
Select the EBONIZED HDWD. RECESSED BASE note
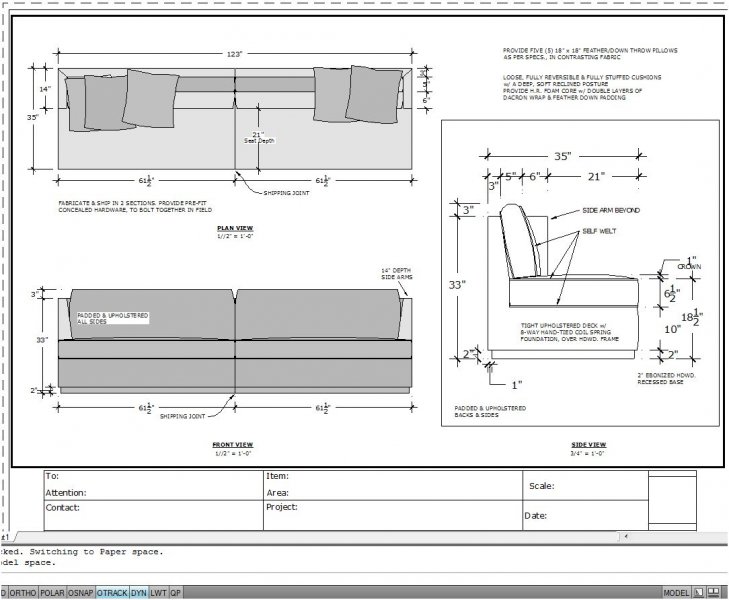666,378
